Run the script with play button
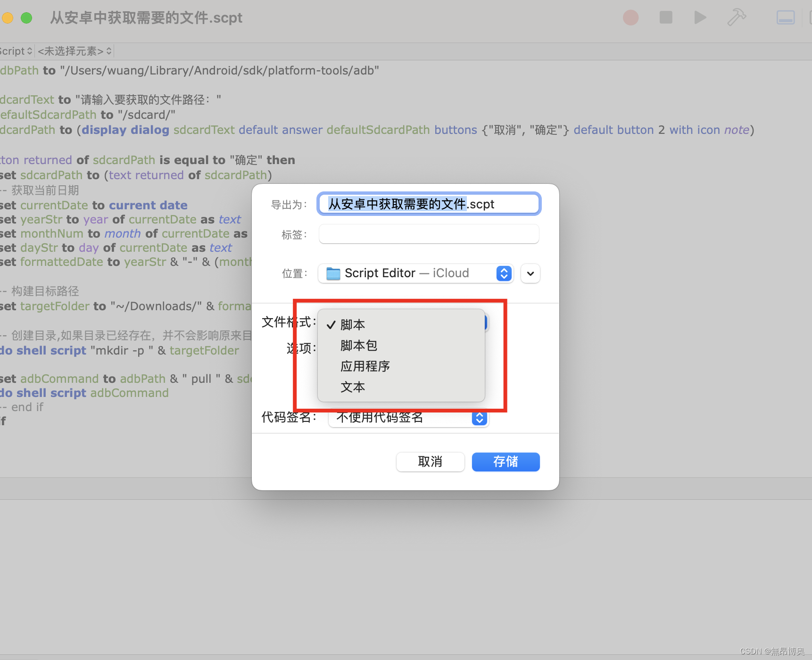 coord(700,18)
